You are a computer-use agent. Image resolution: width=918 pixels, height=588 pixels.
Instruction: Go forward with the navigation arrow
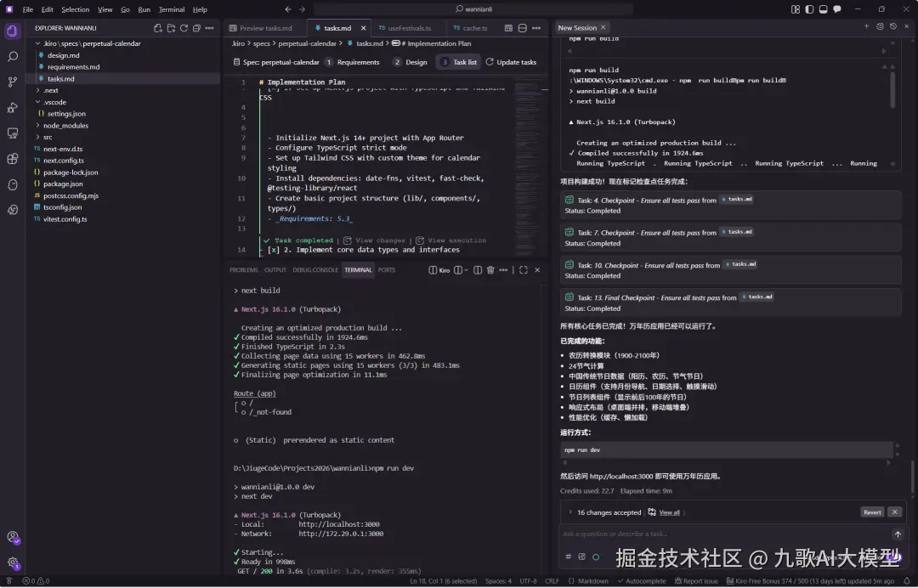[x=302, y=9]
